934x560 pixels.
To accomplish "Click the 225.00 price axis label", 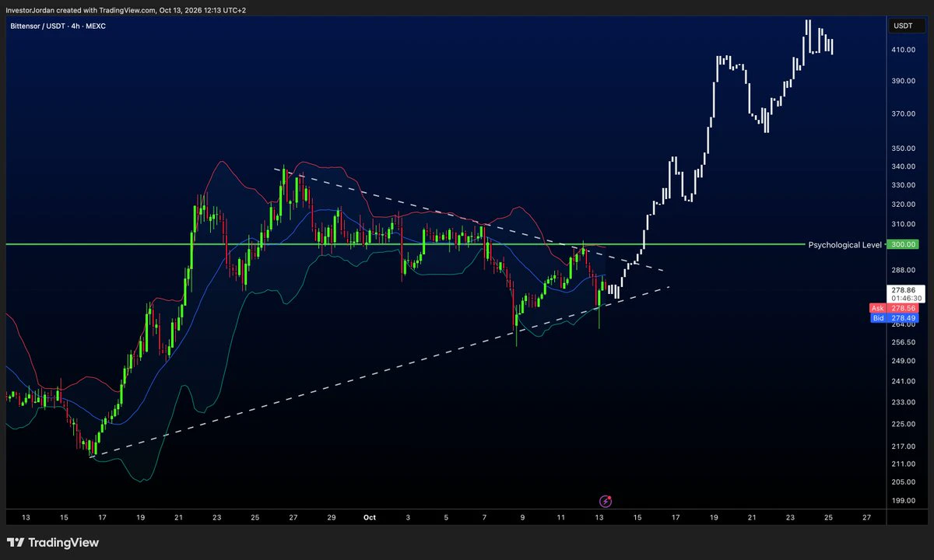I will [x=903, y=424].
